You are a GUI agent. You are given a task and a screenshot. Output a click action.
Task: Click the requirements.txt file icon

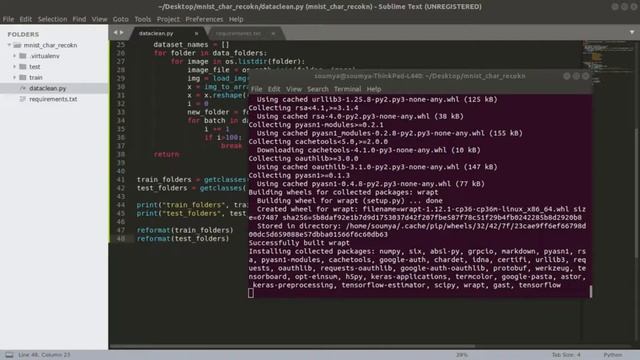coord(23,99)
